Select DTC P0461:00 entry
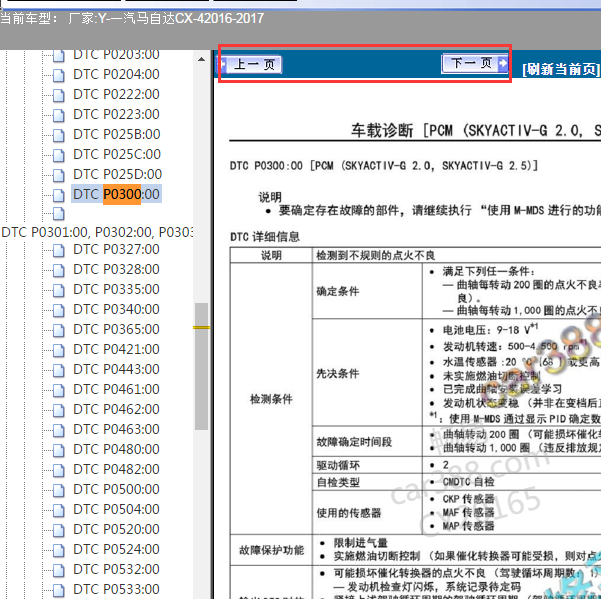Screen dimensions: 601x599 [116, 389]
